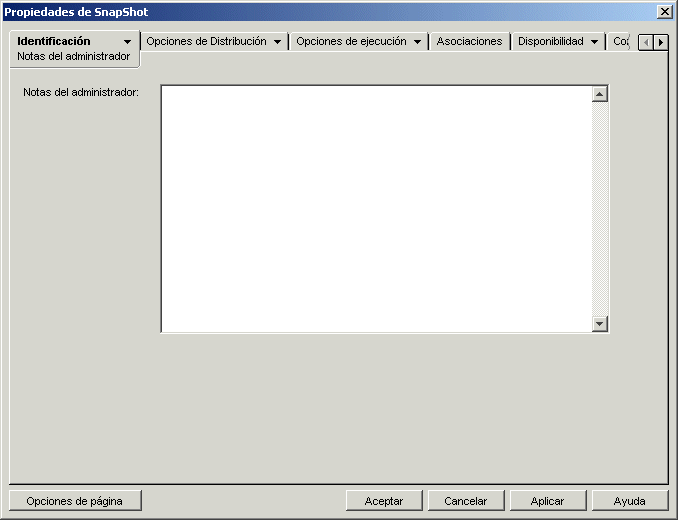Expand Opciones de Distribución dropdown arrow
Viewport: 678px width, 520px height.
(277, 42)
